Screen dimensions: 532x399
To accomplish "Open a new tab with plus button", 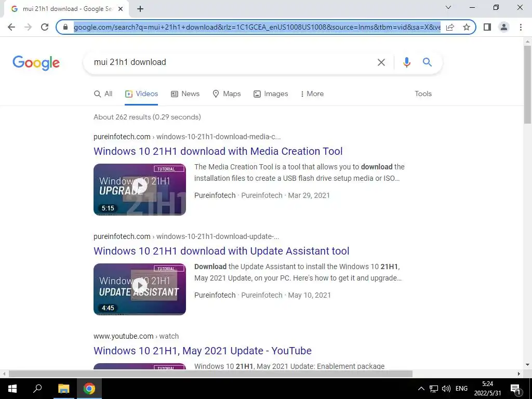I will pyautogui.click(x=140, y=9).
